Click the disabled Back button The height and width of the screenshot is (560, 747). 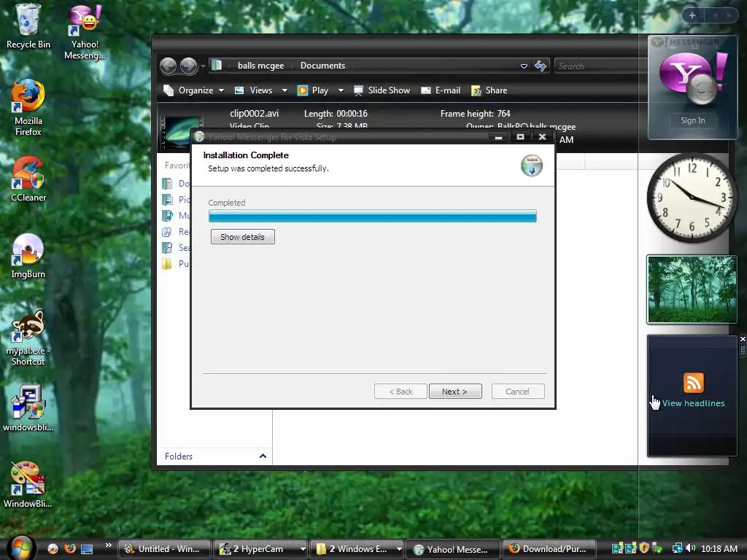pyautogui.click(x=400, y=392)
